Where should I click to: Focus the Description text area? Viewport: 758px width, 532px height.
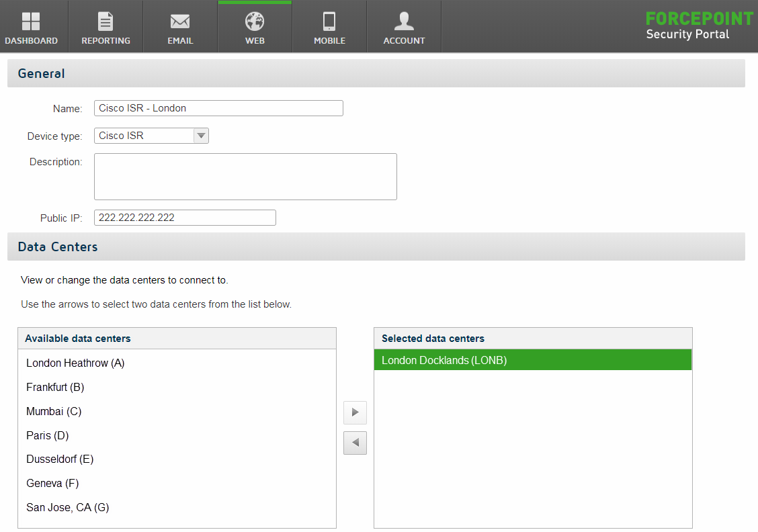point(245,177)
